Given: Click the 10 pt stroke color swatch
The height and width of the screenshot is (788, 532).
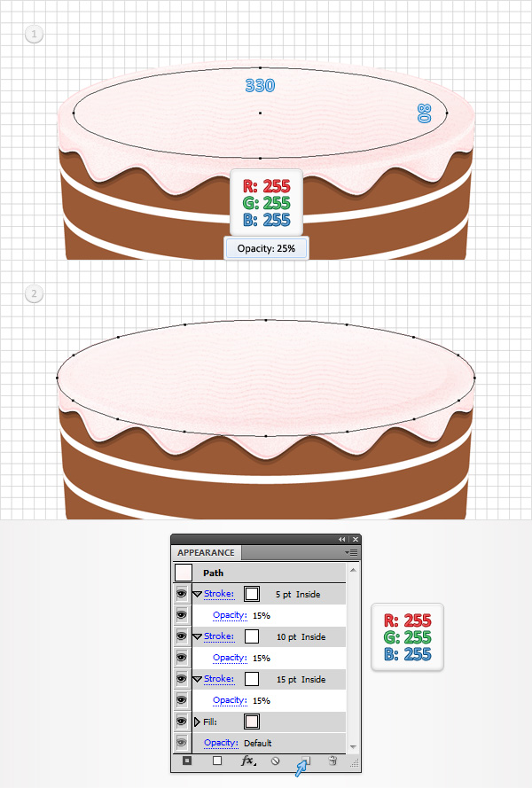Looking at the screenshot, I should tap(252, 636).
